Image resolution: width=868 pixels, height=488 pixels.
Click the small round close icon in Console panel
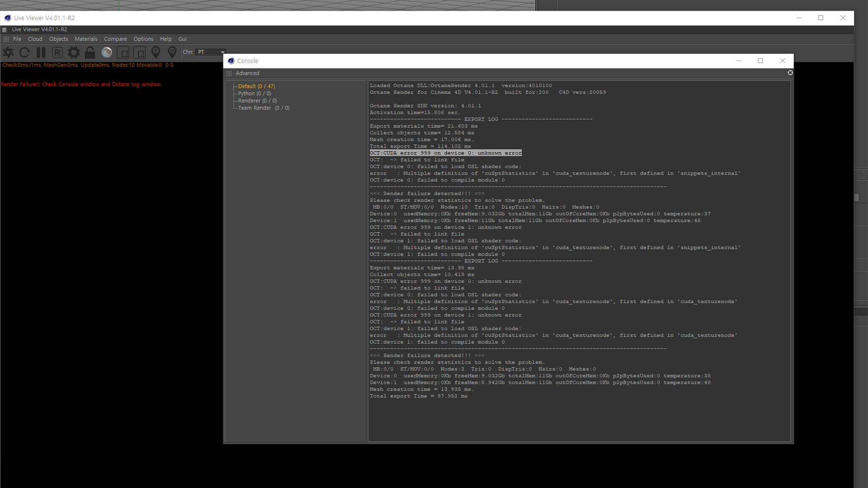pos(790,73)
